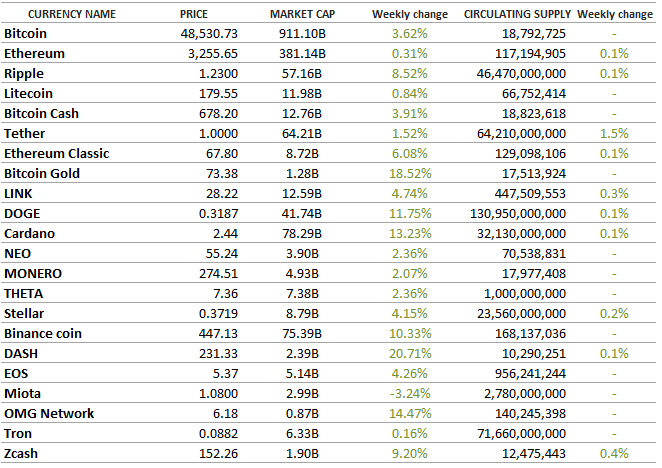
Task: Select the Bitcoin row name
Action: 25,34
